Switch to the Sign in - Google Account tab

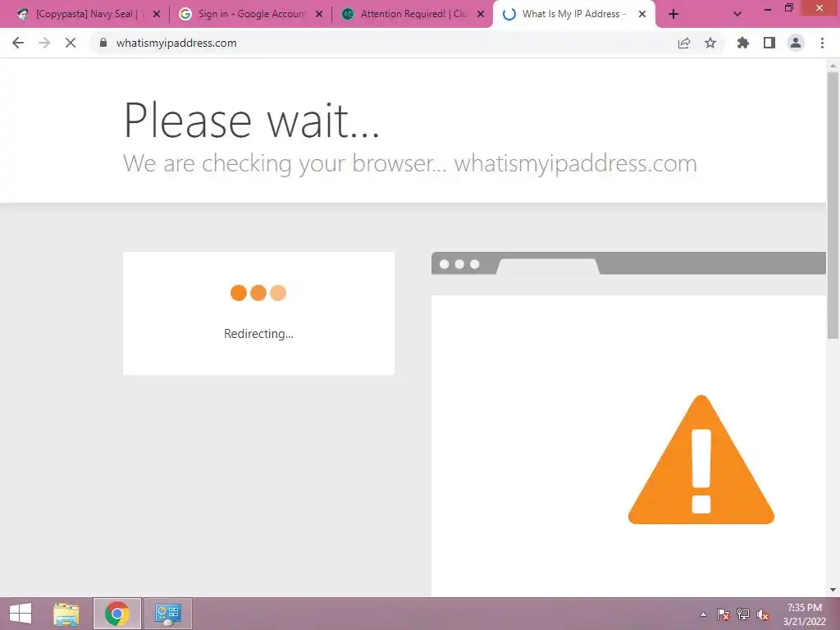(x=249, y=15)
